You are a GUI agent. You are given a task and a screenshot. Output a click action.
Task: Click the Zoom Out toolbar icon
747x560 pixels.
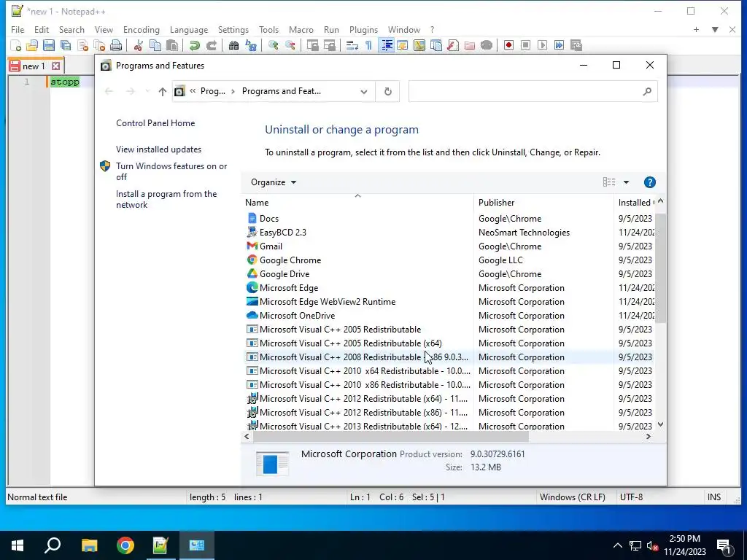coord(290,46)
